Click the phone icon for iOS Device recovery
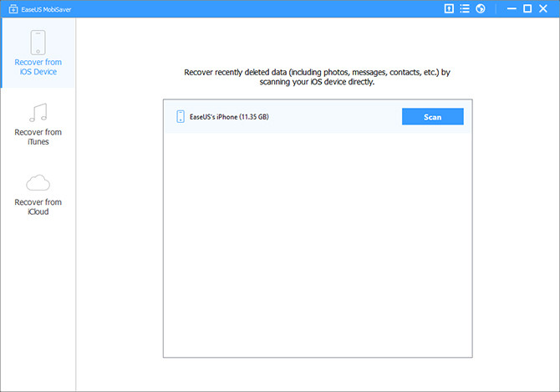This screenshot has height=392, width=560. click(x=38, y=42)
